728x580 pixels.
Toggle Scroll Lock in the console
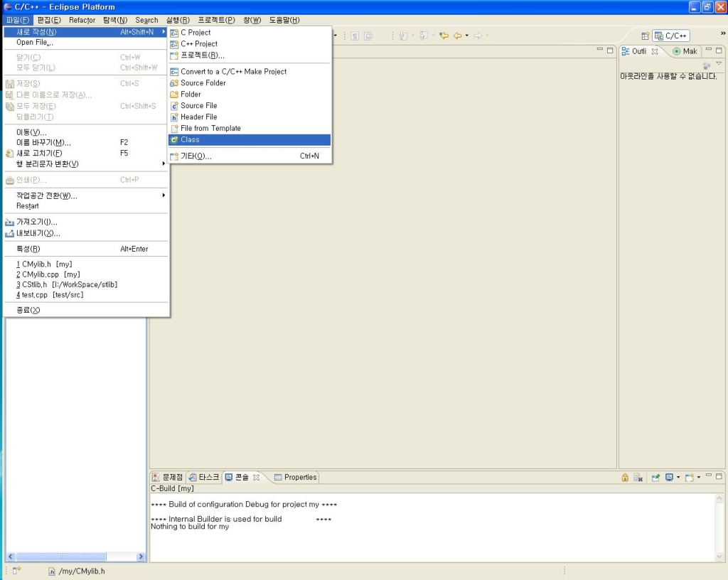point(625,478)
